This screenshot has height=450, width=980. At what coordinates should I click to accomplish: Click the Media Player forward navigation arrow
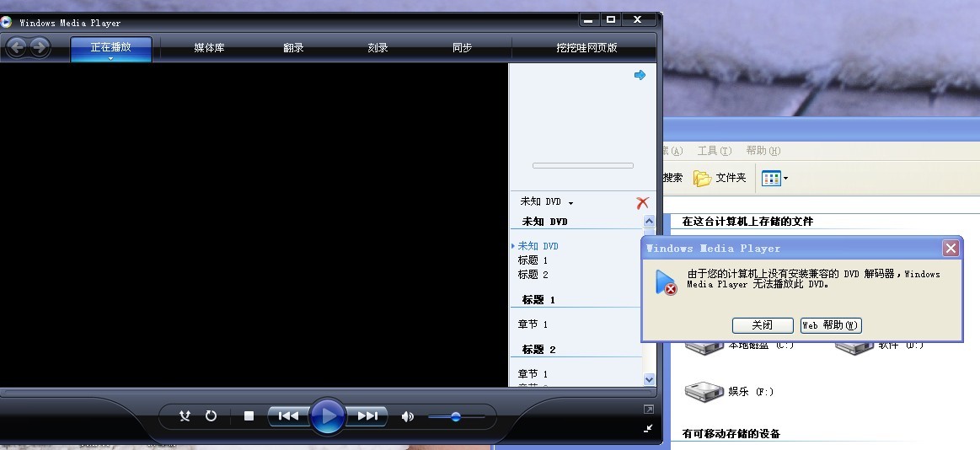pos(40,47)
